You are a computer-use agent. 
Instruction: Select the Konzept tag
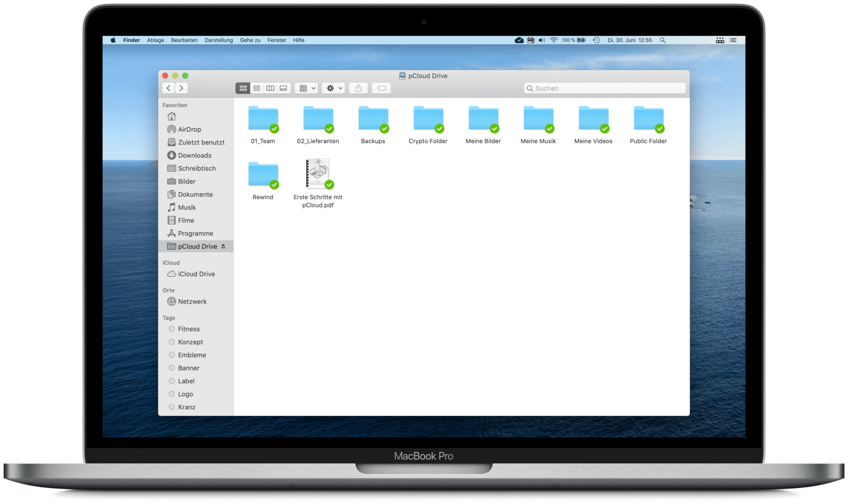click(196, 342)
